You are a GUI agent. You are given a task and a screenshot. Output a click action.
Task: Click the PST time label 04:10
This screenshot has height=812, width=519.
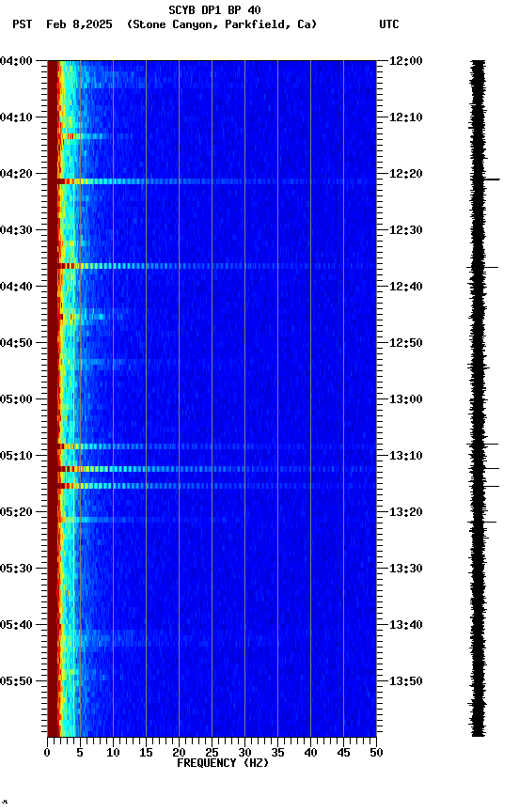(x=16, y=117)
